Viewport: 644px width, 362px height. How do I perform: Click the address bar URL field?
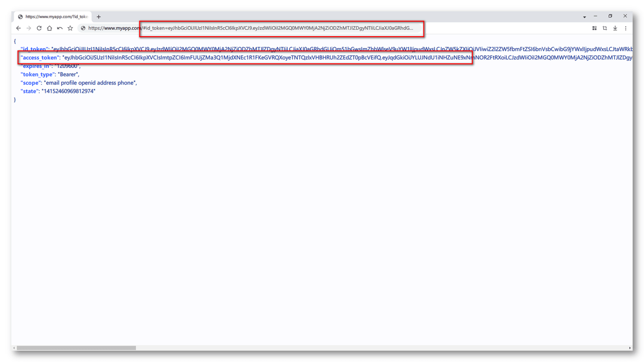251,28
